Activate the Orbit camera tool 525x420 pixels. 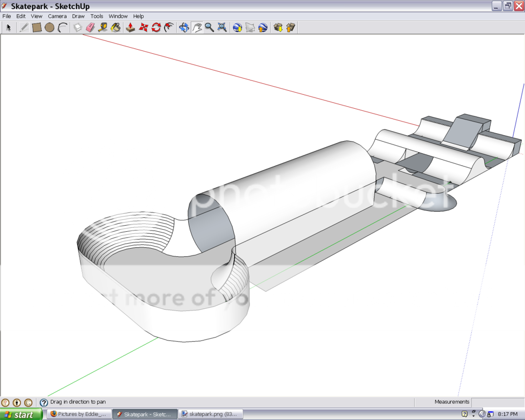click(184, 28)
